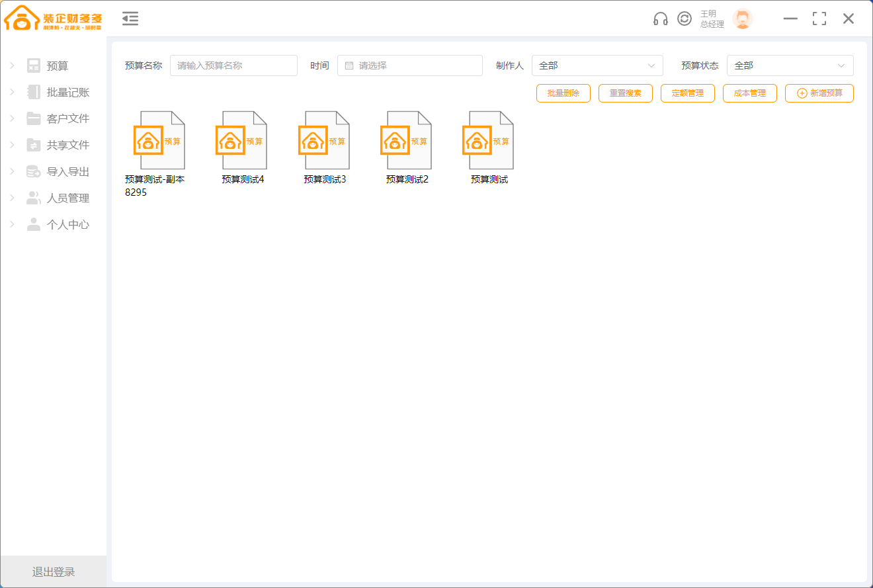Open the 时间 date picker field
Viewport: 873px width, 588px height.
(410, 65)
